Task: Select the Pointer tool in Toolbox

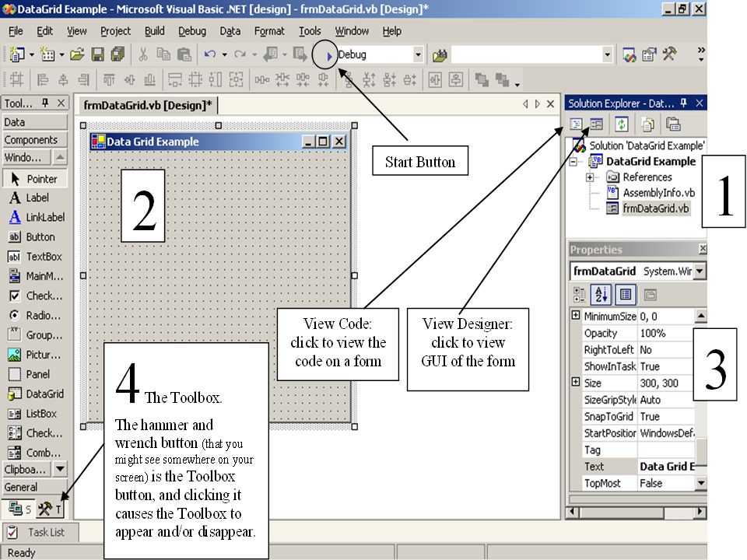Action: tap(35, 179)
